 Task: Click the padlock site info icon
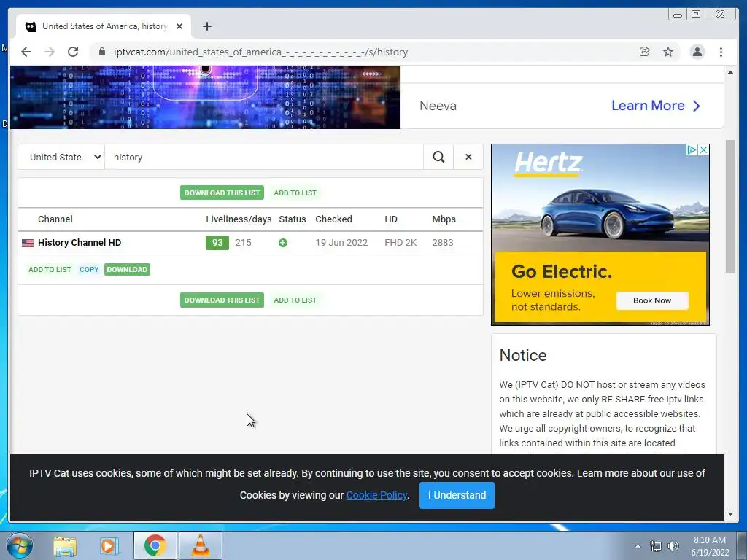click(101, 52)
